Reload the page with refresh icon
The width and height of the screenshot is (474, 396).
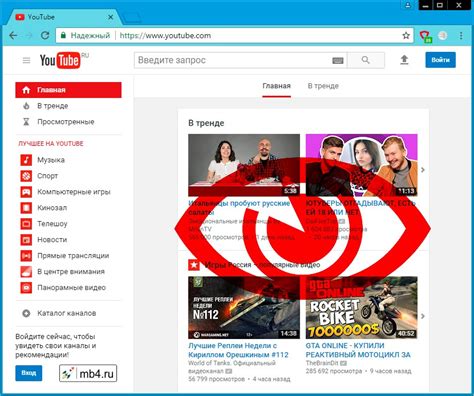click(x=45, y=35)
